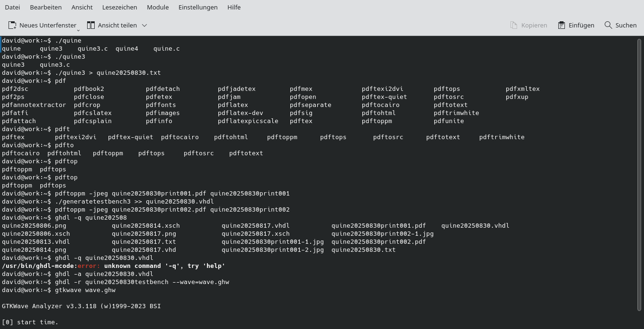Select the magnifier icon next to Suchen

coord(608,25)
